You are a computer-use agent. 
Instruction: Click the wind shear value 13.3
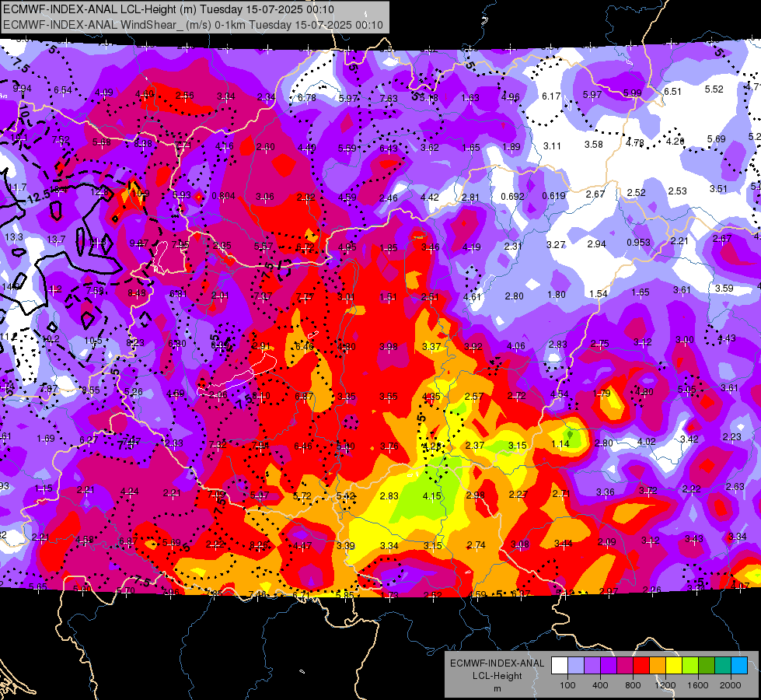coord(14,237)
